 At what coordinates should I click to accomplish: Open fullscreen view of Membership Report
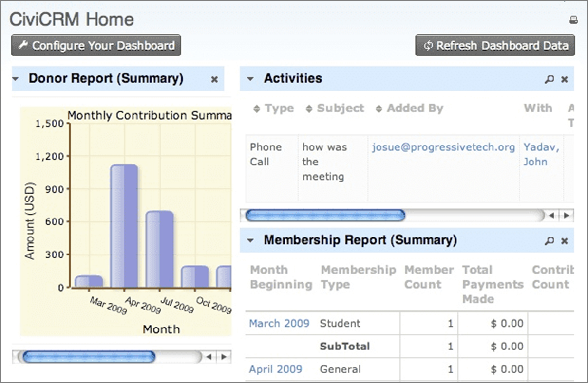(x=550, y=240)
